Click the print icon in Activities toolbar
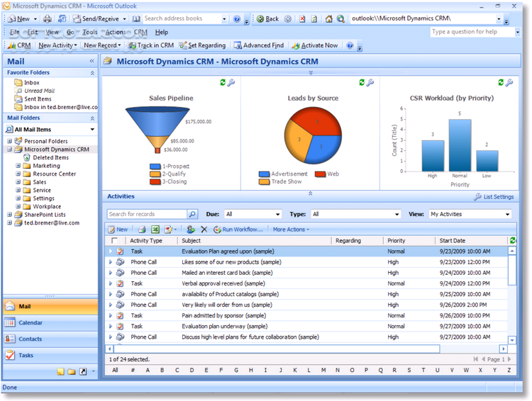Screen dimensions: 532x401 pos(142,230)
